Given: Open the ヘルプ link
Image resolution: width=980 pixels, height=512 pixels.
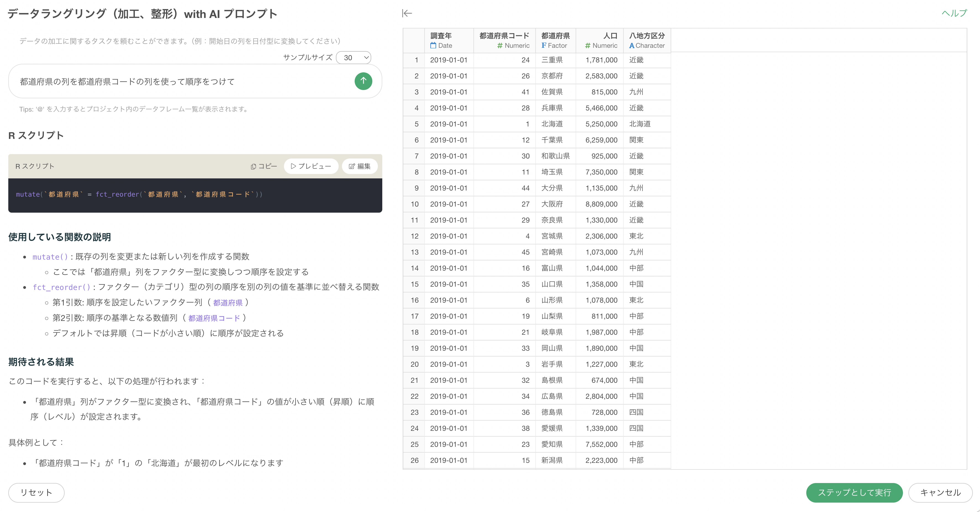Looking at the screenshot, I should 954,13.
